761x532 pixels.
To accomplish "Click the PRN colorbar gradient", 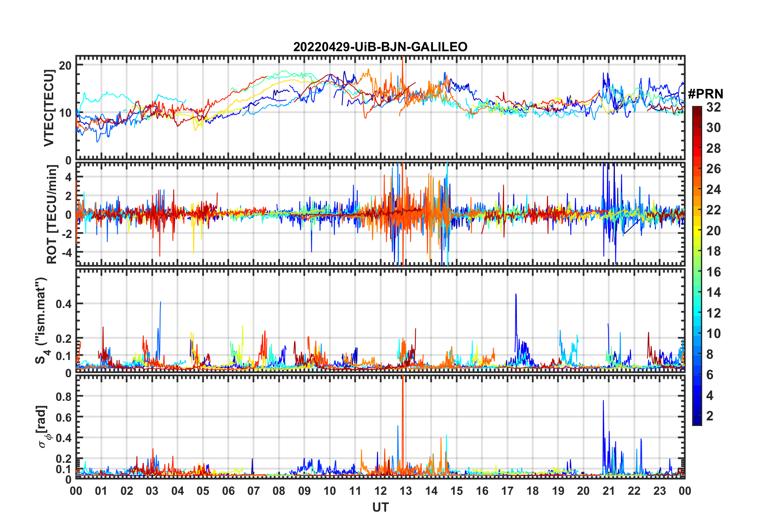I will point(697,266).
